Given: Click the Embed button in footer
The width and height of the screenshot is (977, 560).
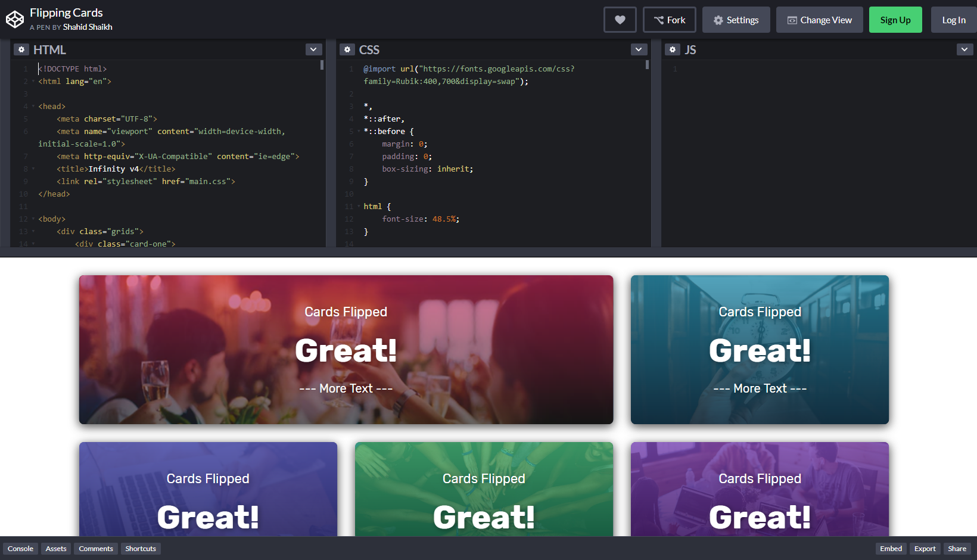Looking at the screenshot, I should pyautogui.click(x=891, y=549).
